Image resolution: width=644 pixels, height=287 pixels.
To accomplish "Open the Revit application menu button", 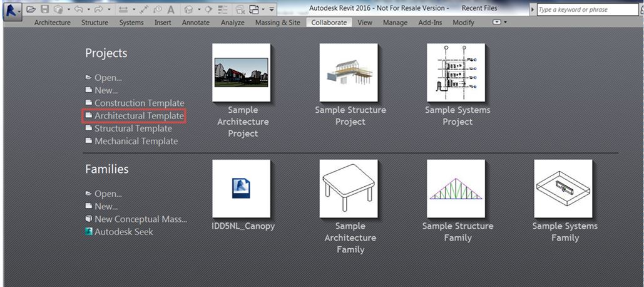I will [x=13, y=11].
